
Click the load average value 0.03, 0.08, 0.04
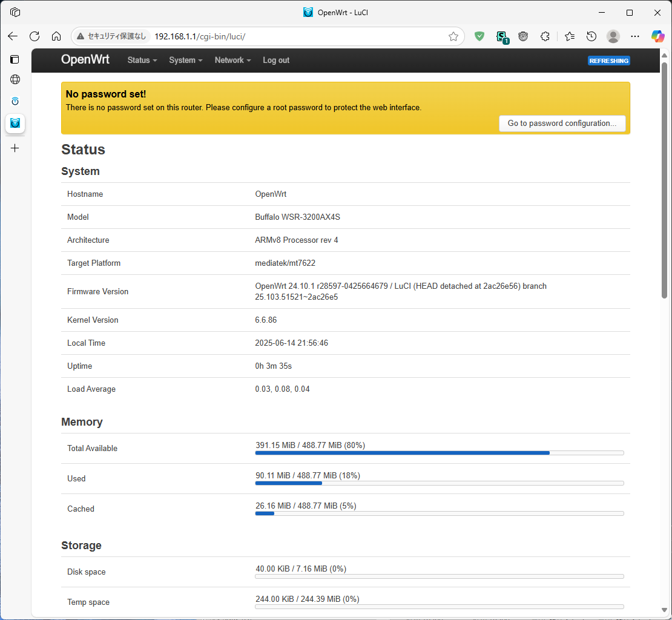[x=283, y=389]
